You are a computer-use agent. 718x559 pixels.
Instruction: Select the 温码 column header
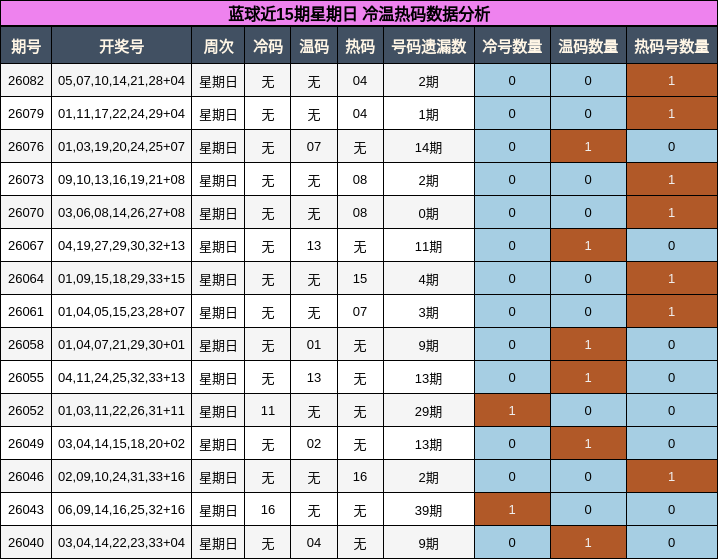point(314,45)
